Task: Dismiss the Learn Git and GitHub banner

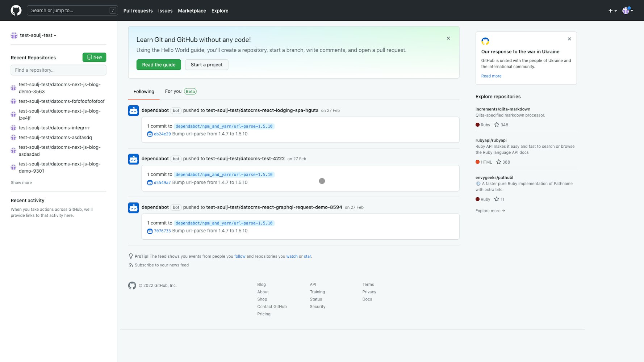Action: 448,38
